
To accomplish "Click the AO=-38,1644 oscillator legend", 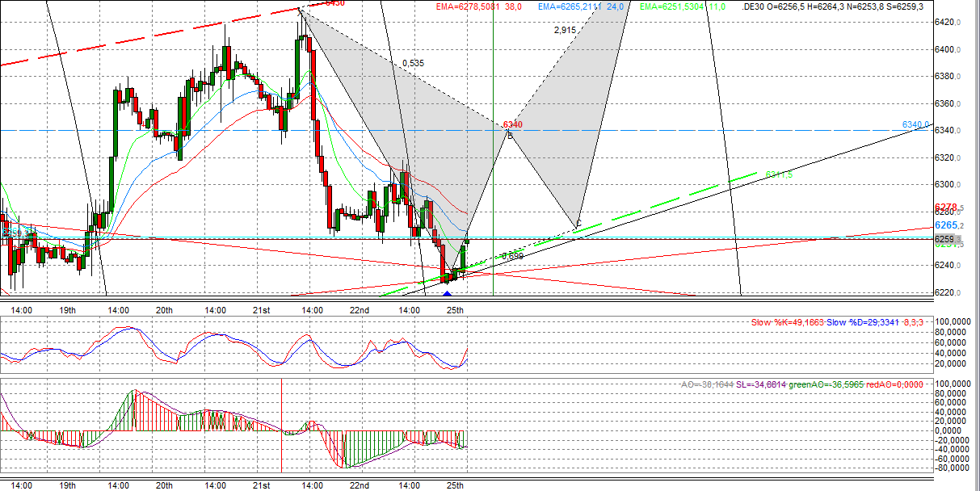I will [707, 384].
